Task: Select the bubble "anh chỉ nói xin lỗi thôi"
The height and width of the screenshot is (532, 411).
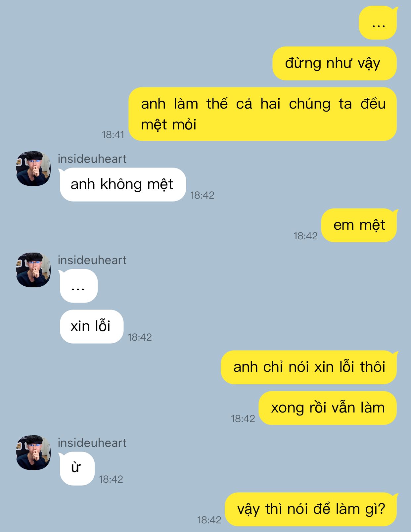Action: tap(309, 367)
